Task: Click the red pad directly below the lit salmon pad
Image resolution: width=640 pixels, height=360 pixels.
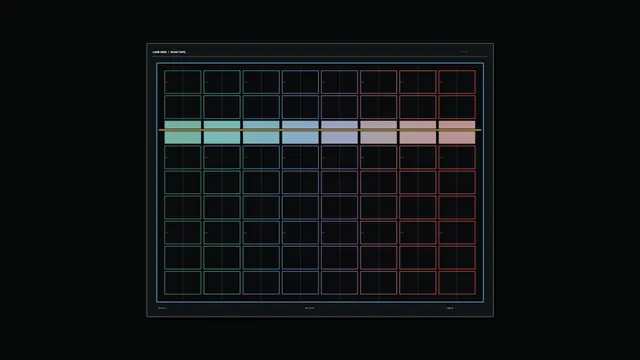Action: point(457,157)
